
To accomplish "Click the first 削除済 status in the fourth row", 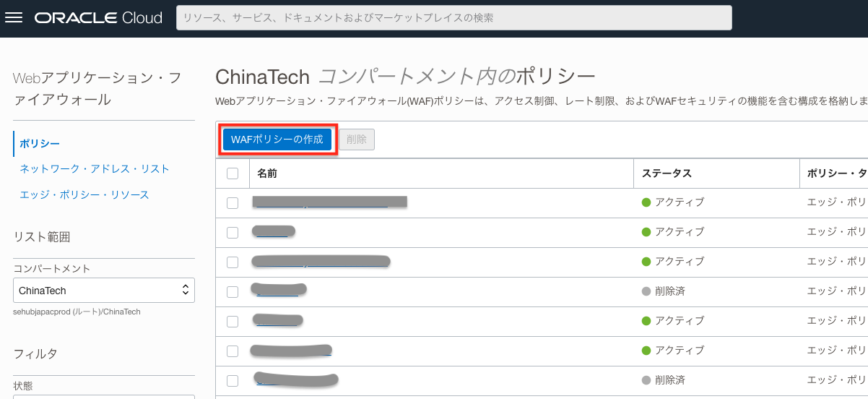I will click(x=664, y=291).
